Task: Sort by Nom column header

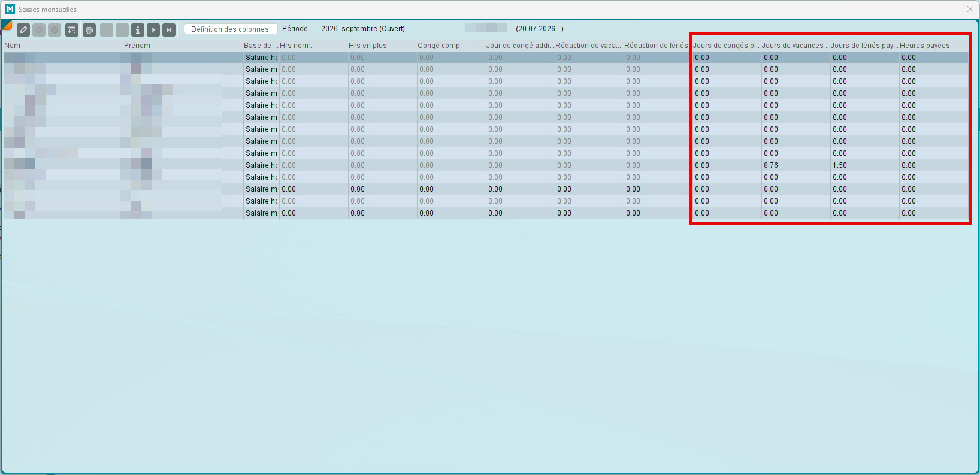Action: tap(13, 46)
